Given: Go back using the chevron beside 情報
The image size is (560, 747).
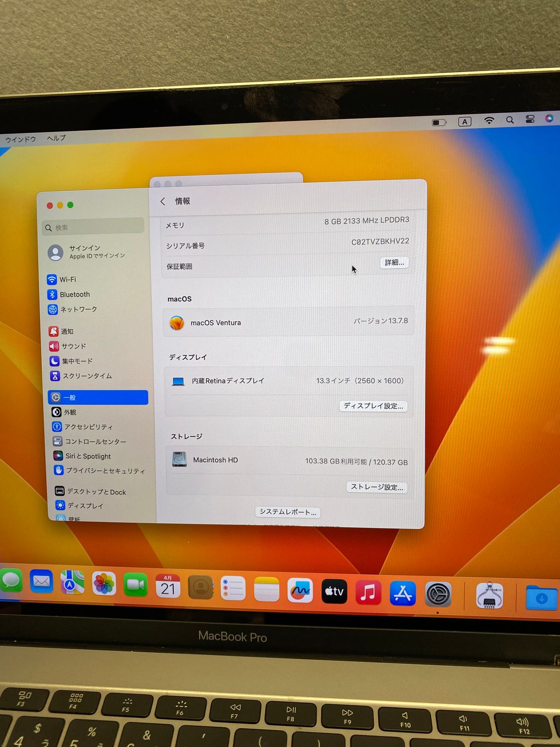Looking at the screenshot, I should tap(163, 201).
